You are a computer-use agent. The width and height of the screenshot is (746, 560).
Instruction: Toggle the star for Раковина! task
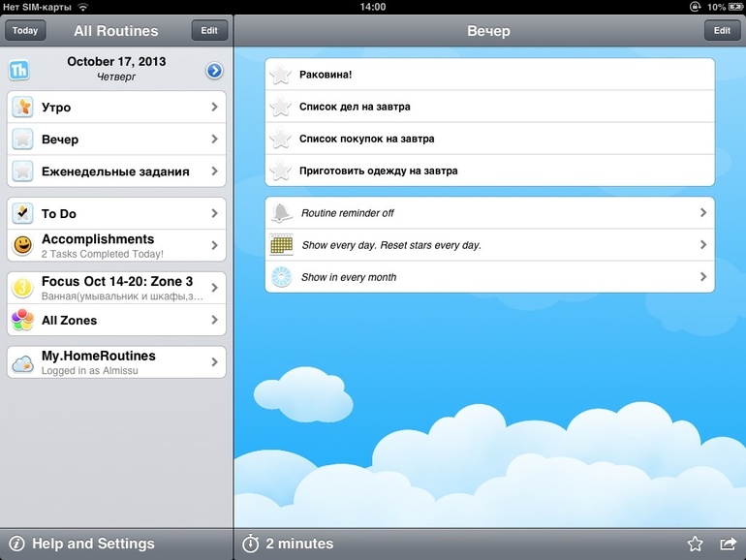coord(280,75)
